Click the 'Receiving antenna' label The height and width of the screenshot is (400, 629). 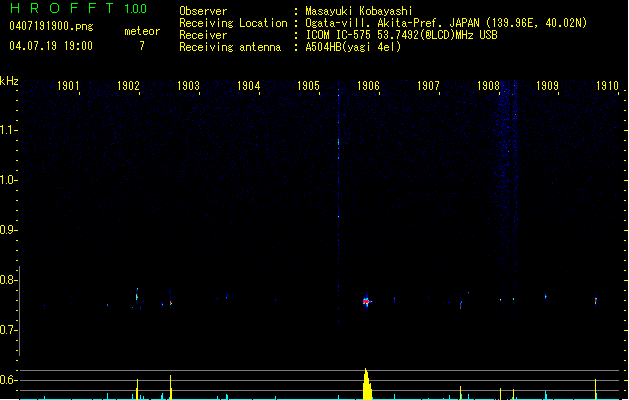[x=230, y=47]
